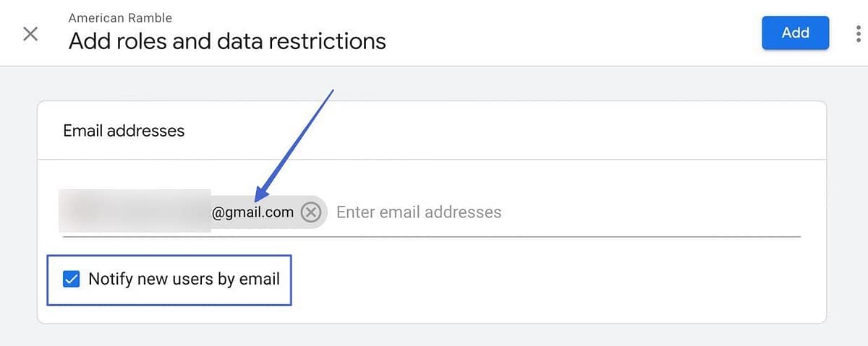Image resolution: width=868 pixels, height=346 pixels.
Task: Click the Add roles and data restrictions title
Action: 227,41
